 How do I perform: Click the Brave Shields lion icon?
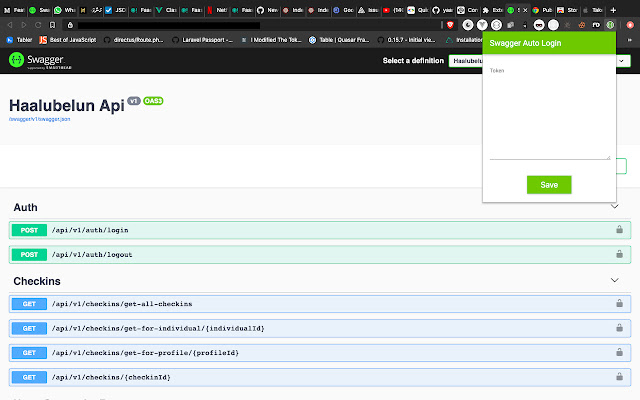pyautogui.click(x=450, y=25)
